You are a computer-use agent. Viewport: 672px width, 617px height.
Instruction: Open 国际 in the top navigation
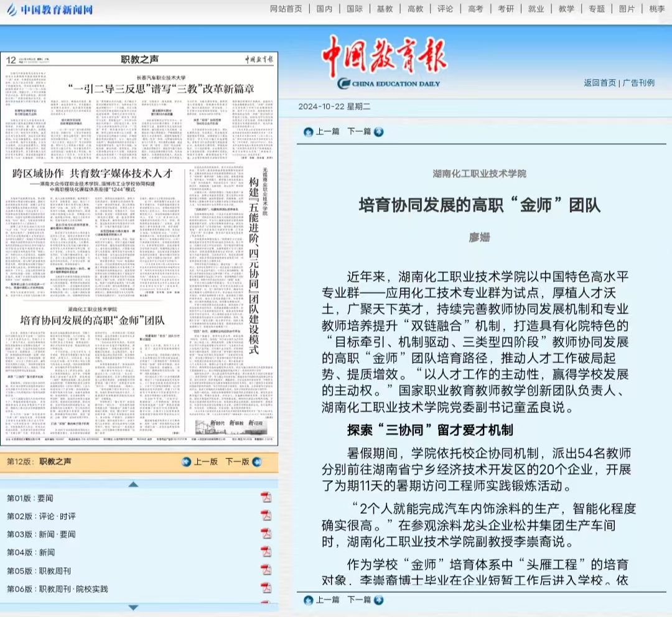click(355, 9)
